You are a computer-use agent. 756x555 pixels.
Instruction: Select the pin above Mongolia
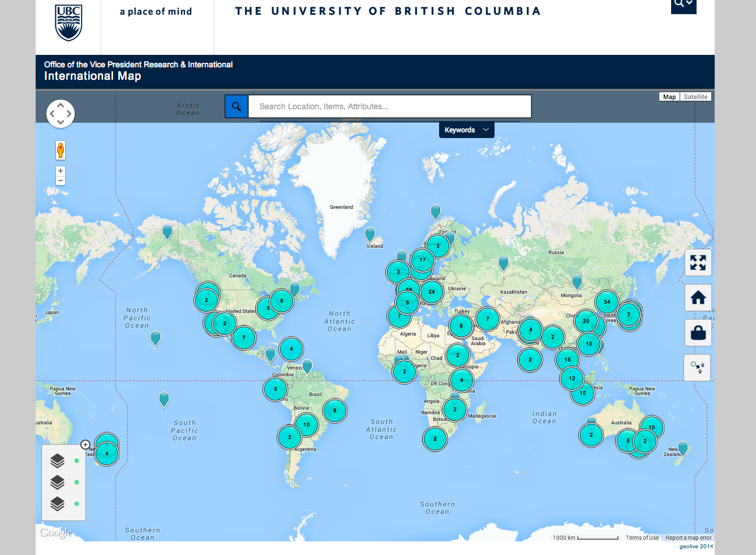click(577, 282)
